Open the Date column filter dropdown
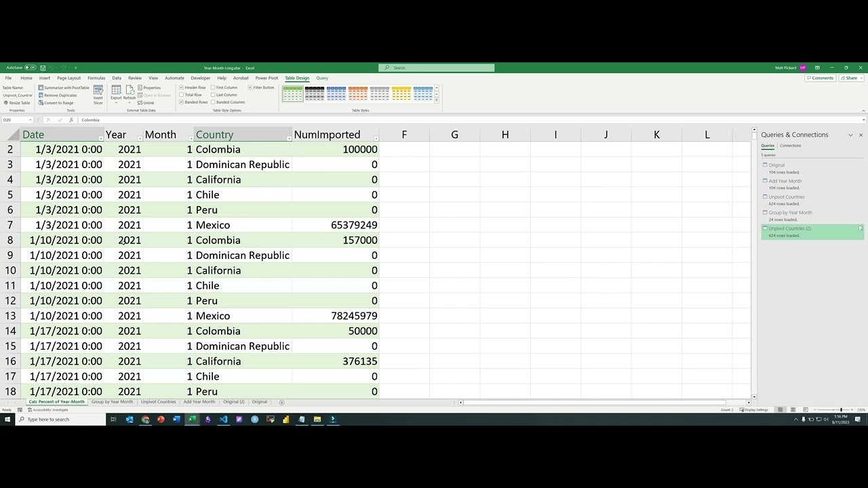This screenshot has height=488, width=868. (100, 138)
